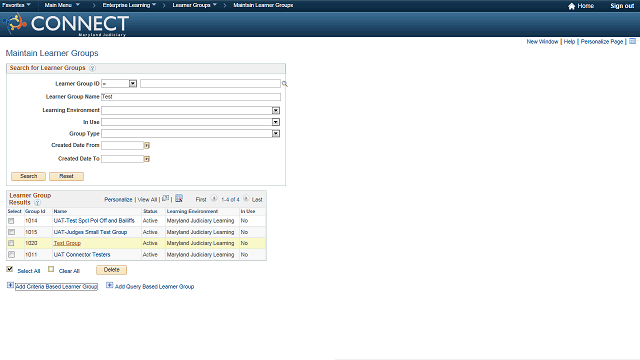Click the Created Date From field
This screenshot has width=640, height=360.
click(122, 145)
